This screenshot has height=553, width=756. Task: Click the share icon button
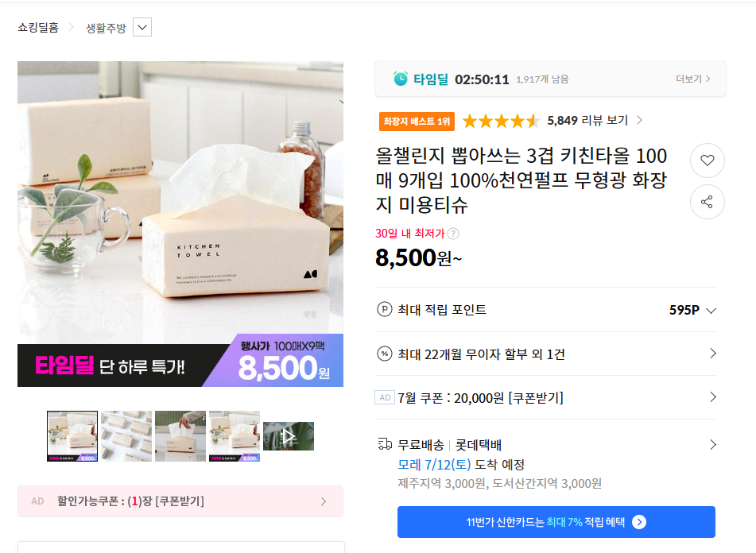click(707, 202)
